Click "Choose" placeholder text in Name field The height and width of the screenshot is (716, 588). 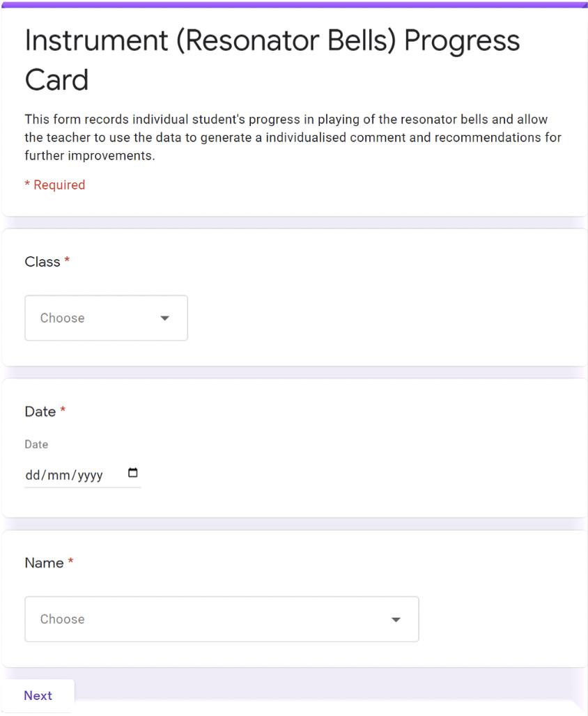[x=62, y=619]
